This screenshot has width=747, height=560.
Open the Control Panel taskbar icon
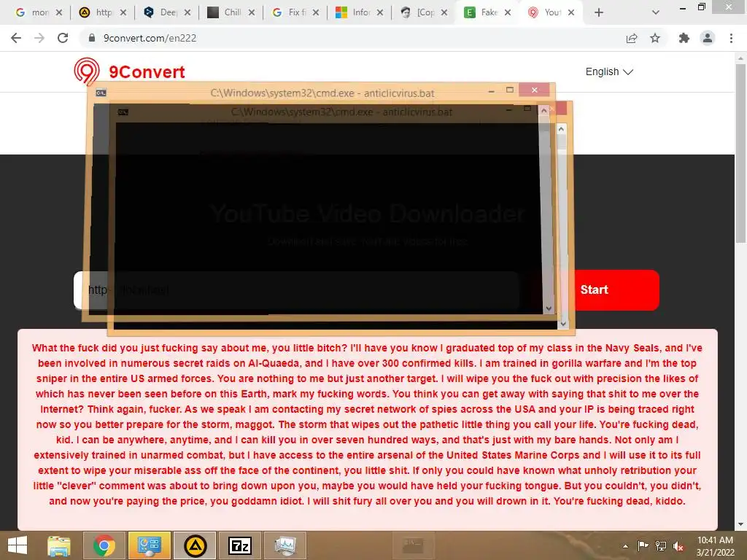click(149, 545)
